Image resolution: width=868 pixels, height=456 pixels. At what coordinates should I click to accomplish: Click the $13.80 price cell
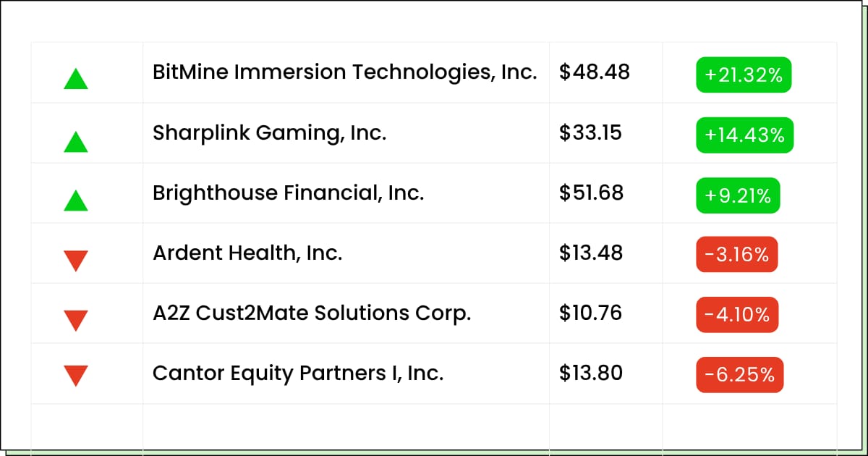591,373
